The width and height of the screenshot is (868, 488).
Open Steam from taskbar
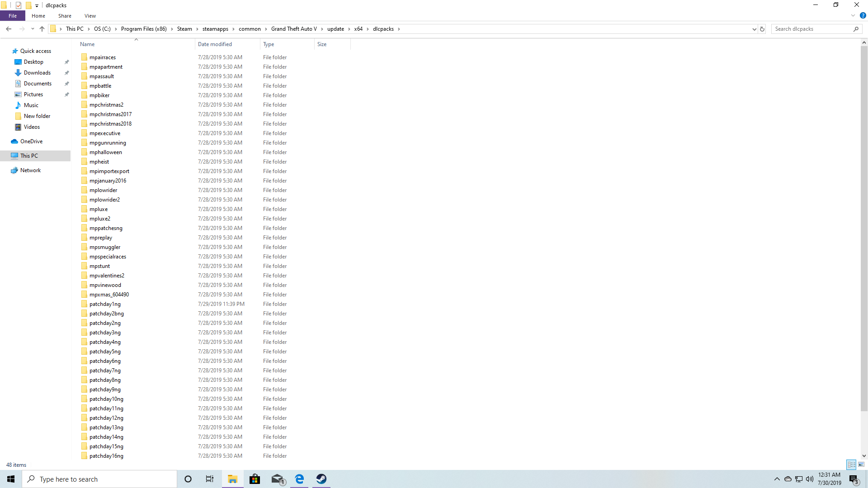point(321,479)
